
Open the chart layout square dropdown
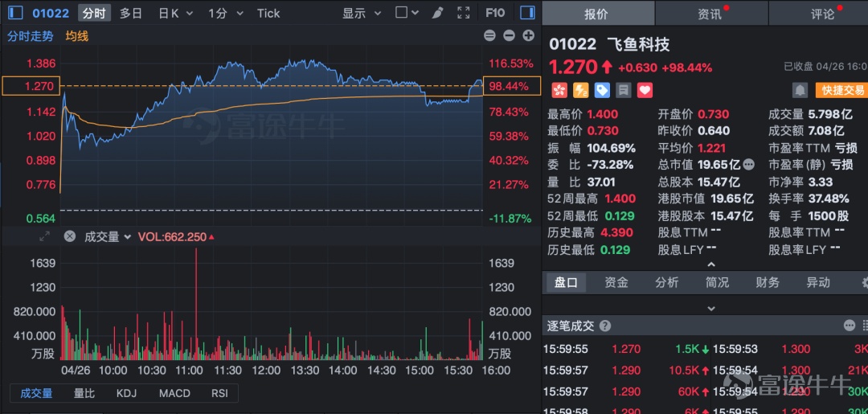pyautogui.click(x=407, y=13)
